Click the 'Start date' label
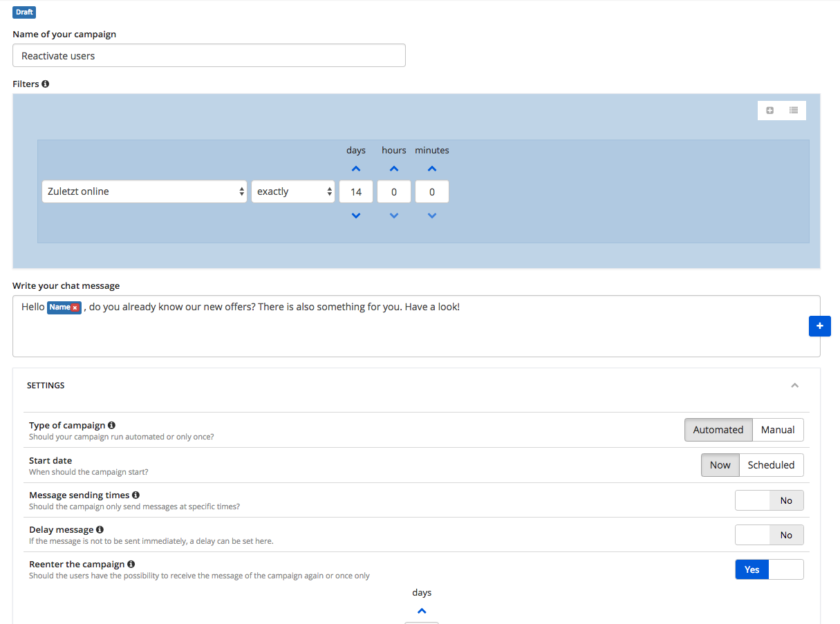 pyautogui.click(x=50, y=460)
